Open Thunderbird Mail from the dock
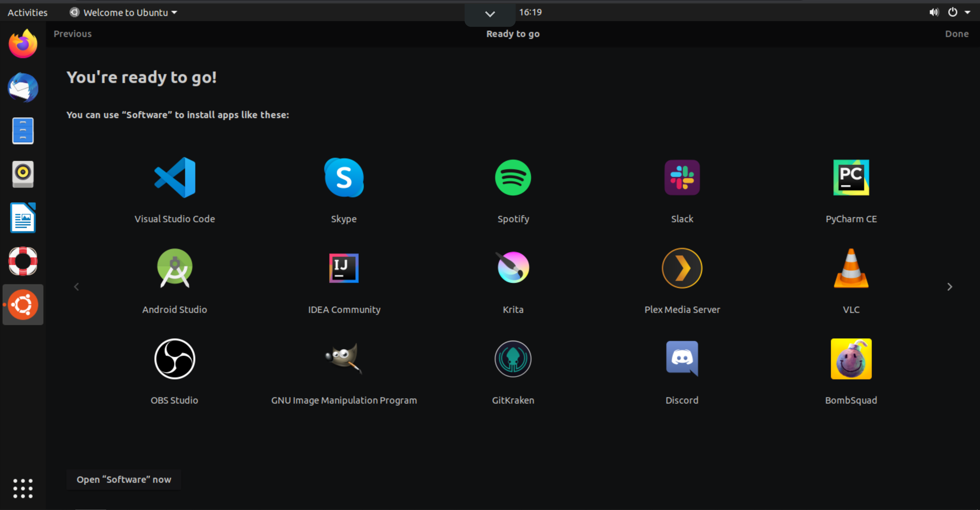This screenshot has height=510, width=980. click(x=23, y=88)
